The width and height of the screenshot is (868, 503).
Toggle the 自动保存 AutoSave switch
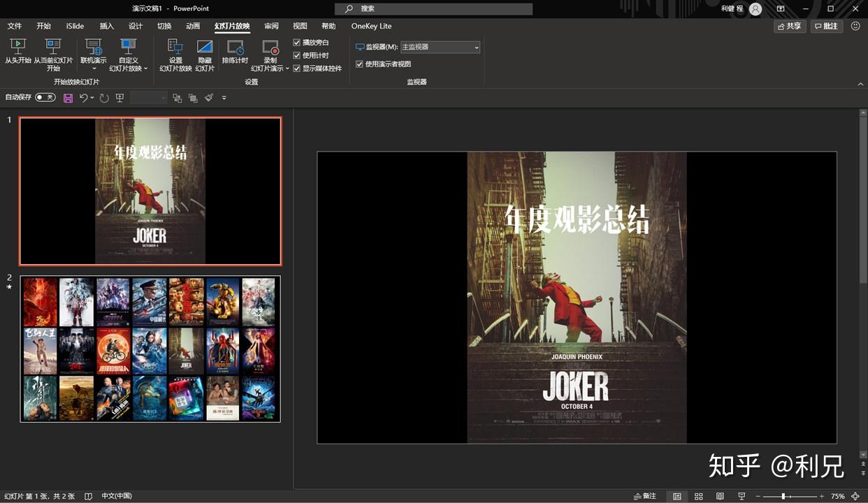pos(45,98)
